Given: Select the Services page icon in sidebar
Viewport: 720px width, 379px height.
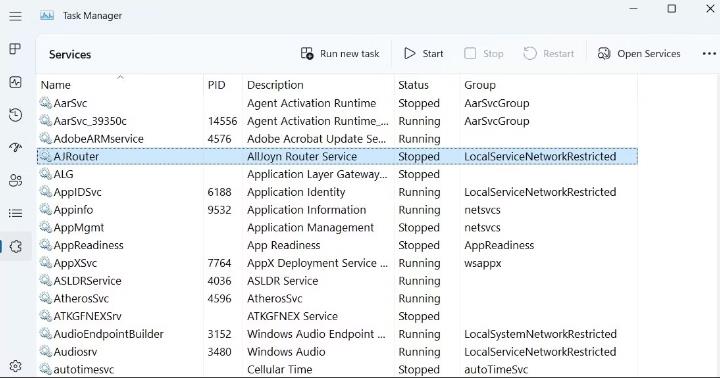Looking at the screenshot, I should point(15,247).
